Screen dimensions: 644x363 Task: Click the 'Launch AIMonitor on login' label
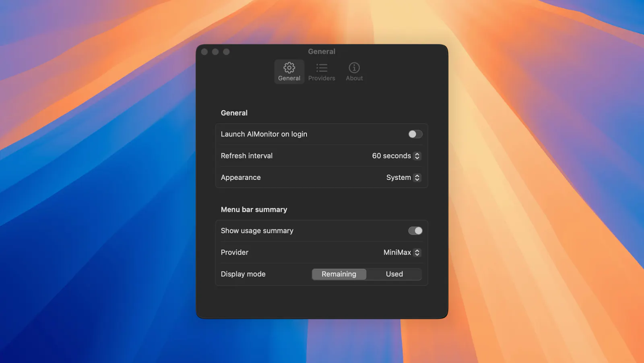coord(264,134)
